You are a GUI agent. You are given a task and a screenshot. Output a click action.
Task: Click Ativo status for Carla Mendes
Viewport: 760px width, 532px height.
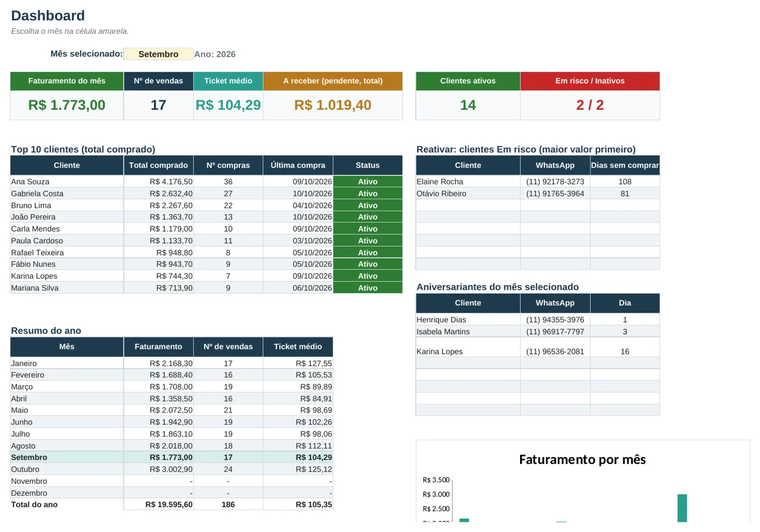(x=368, y=229)
